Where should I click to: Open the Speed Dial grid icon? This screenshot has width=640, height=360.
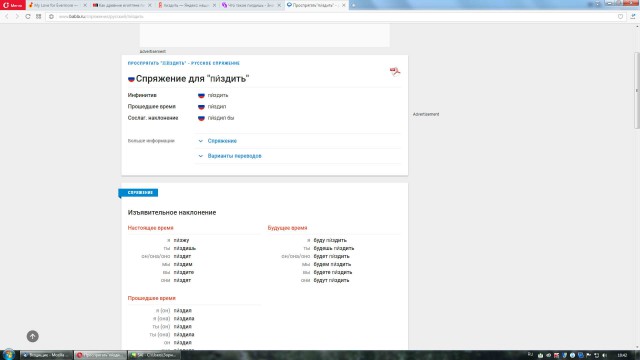38,16
